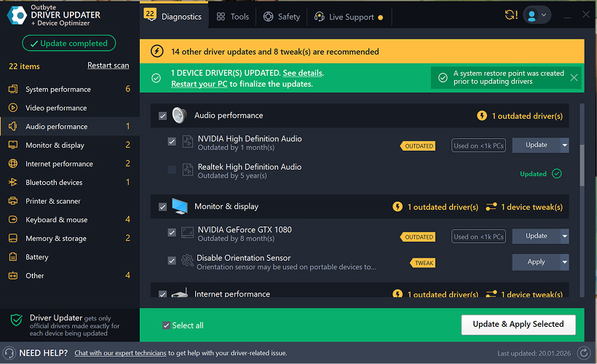Uncheck Disable Orientation Sensor tweak checkbox
Image resolution: width=597 pixels, height=364 pixels.
coord(172,261)
